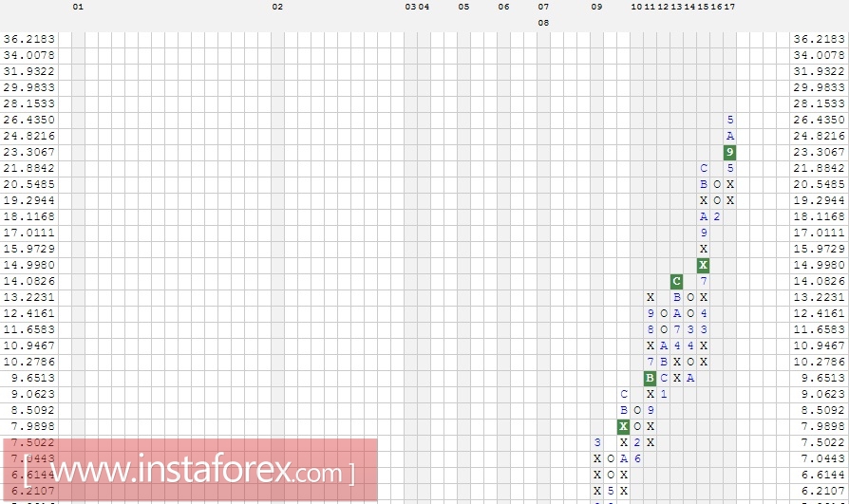The image size is (849, 504).
Task: Click right-axis price label 24.8216
Action: click(x=820, y=136)
